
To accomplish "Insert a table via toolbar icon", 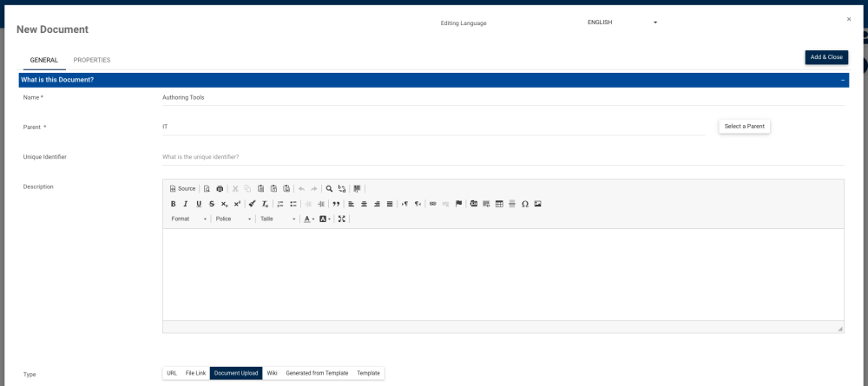I will coord(499,204).
